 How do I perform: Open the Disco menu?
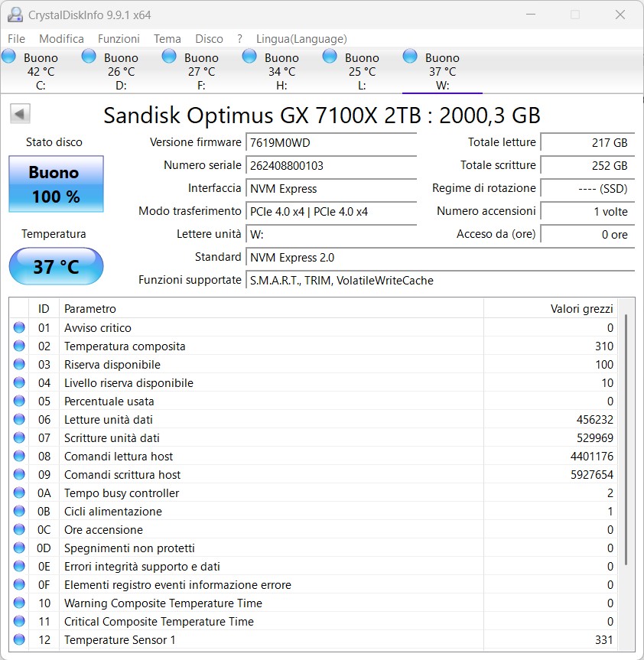coord(209,39)
